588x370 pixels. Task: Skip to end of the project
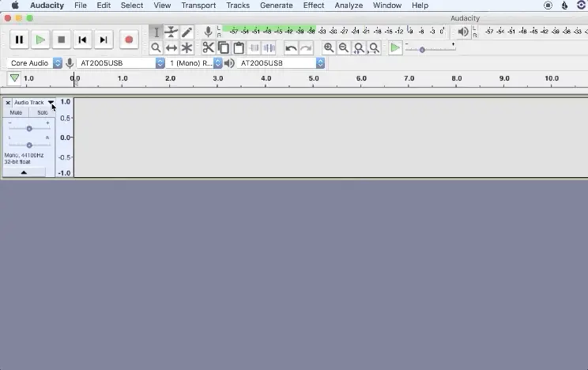pyautogui.click(x=104, y=40)
